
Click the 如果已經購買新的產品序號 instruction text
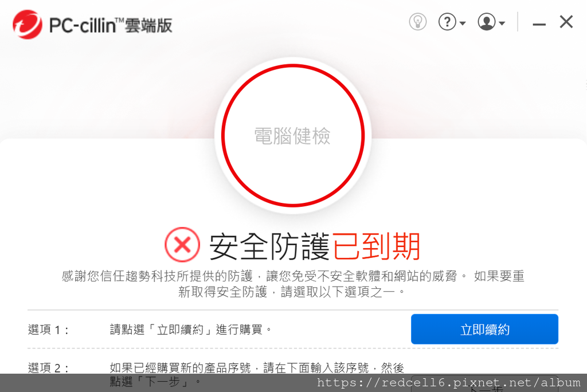point(257,375)
